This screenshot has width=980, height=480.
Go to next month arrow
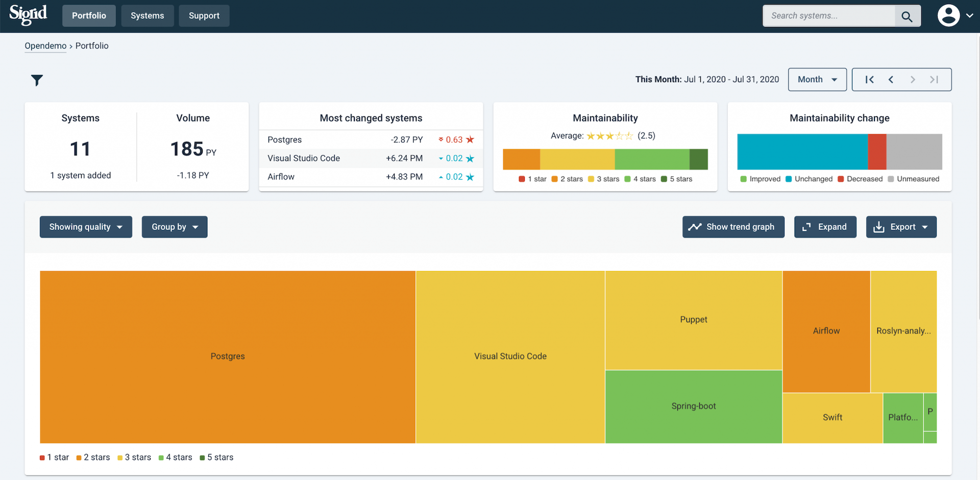click(913, 80)
